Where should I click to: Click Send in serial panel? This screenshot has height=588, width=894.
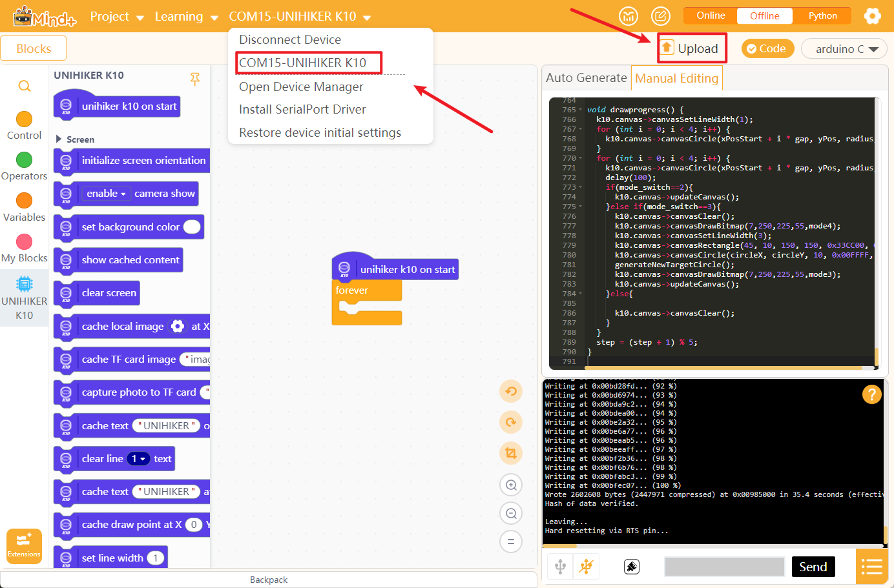813,567
